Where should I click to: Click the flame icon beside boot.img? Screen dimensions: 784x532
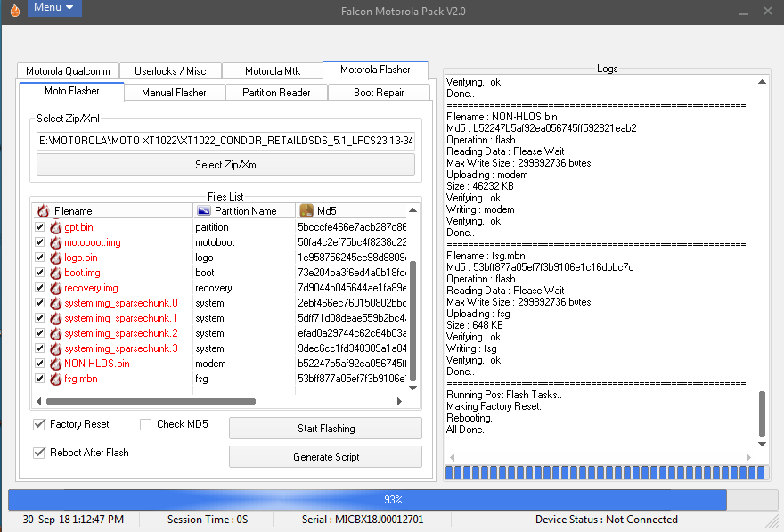[x=55, y=273]
